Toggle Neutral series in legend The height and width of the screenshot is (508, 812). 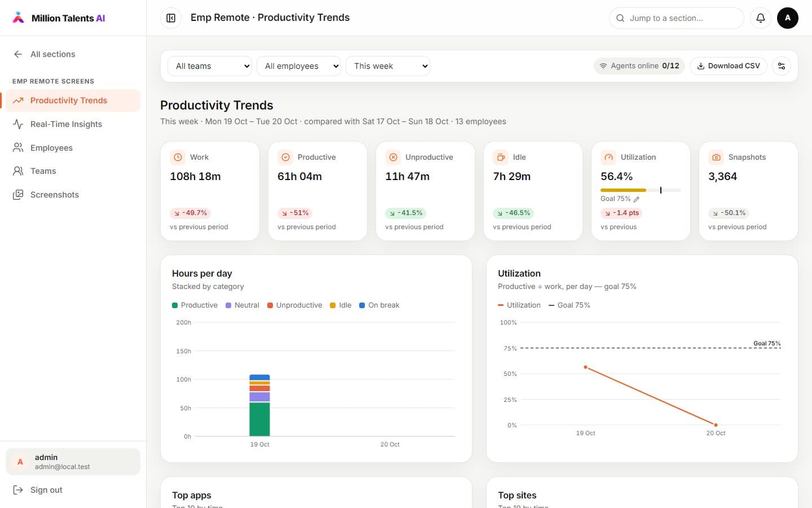(x=242, y=305)
